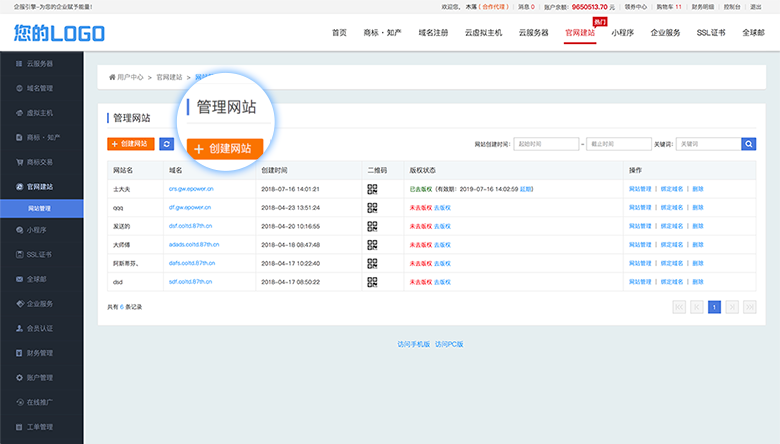Open the QR code for 士大夫 site

point(372,188)
